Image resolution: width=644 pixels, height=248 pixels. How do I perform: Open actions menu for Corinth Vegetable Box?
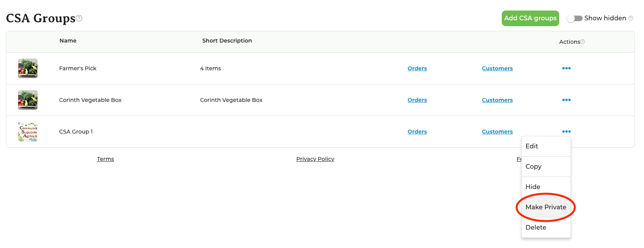pos(566,100)
